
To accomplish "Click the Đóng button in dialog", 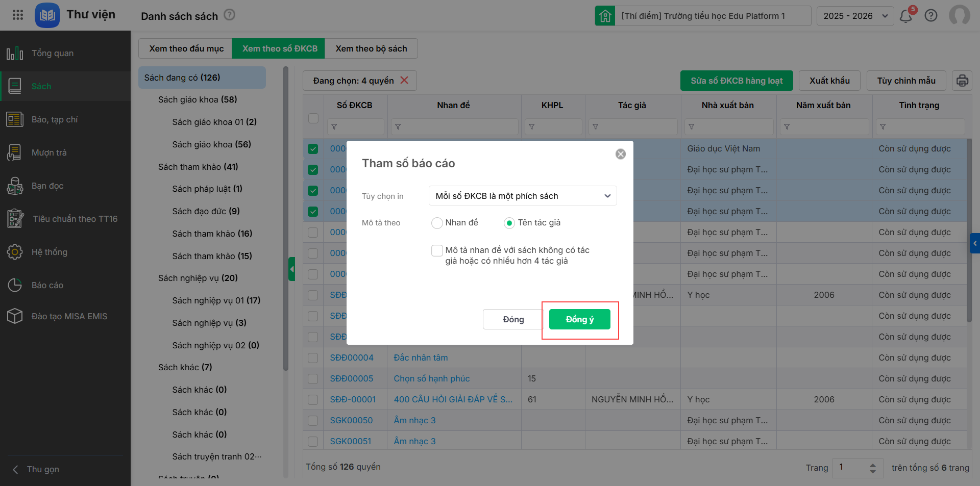I will point(513,319).
